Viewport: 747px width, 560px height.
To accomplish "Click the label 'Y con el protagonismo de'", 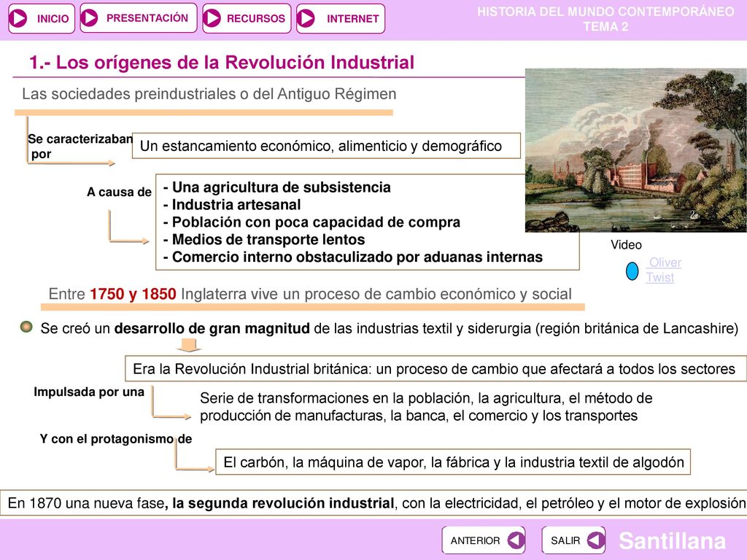I will click(116, 438).
